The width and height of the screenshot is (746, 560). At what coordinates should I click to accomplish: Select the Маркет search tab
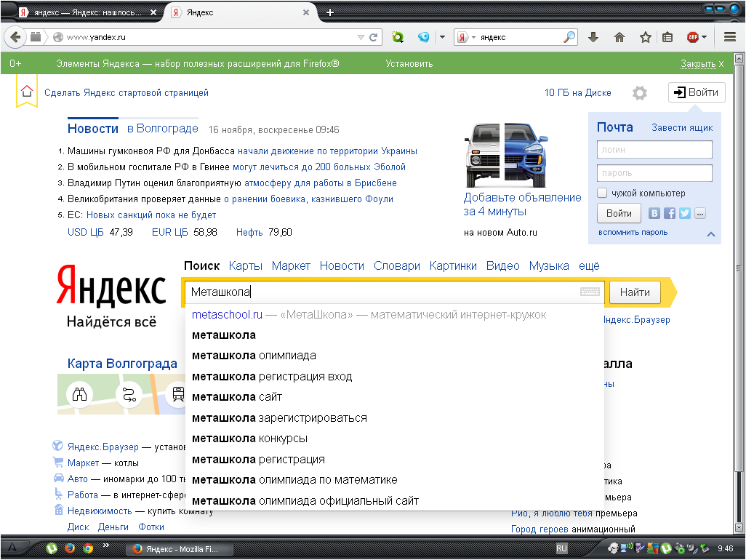291,265
